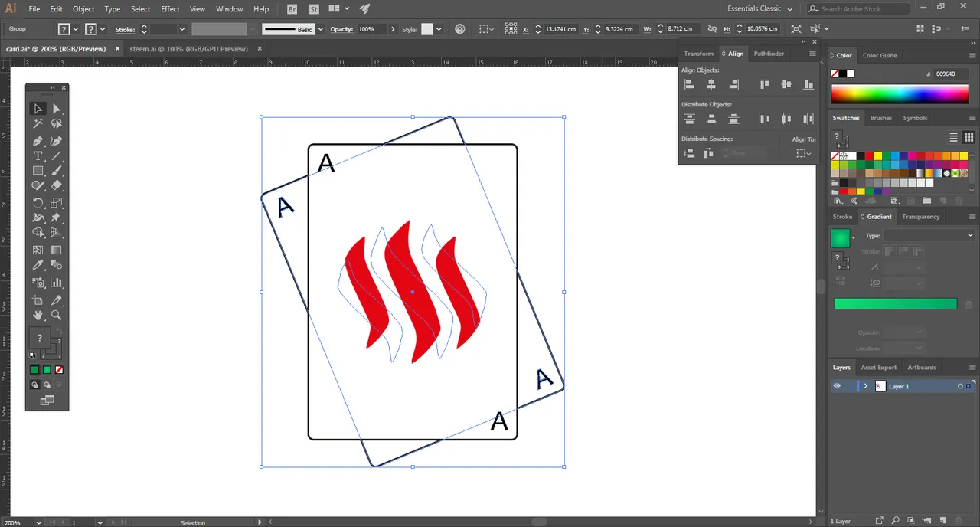Choose the Lasso tool
Screen dimensions: 980x527
pyautogui.click(x=57, y=123)
